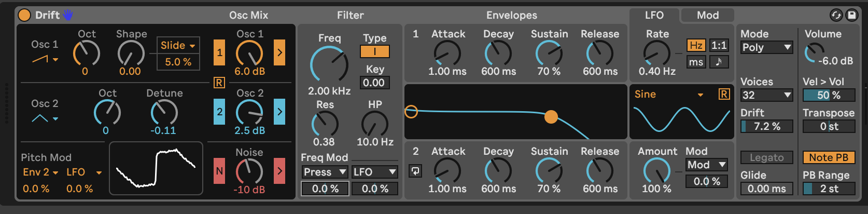Click the hot-swap preset circular arrows icon
Screen dimensions: 868x214
[836, 15]
